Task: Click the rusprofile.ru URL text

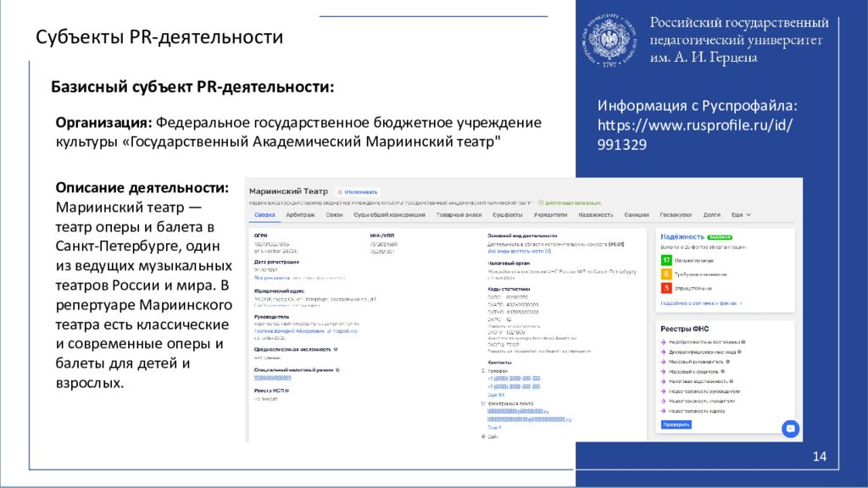Action: (695, 135)
